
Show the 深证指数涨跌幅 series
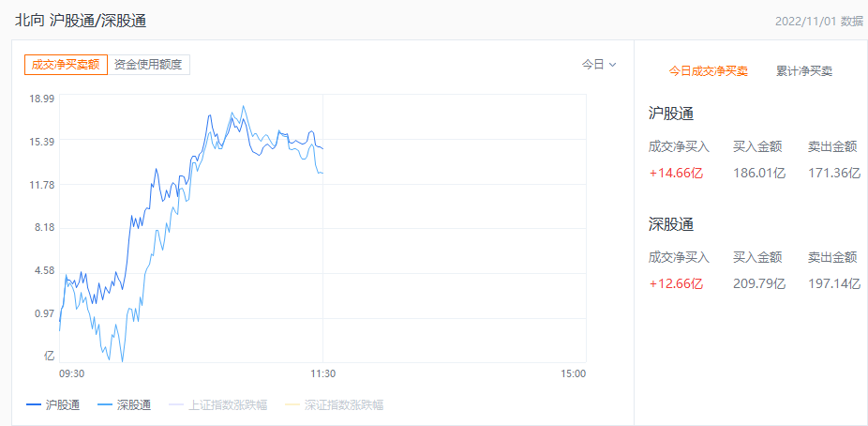coord(343,405)
